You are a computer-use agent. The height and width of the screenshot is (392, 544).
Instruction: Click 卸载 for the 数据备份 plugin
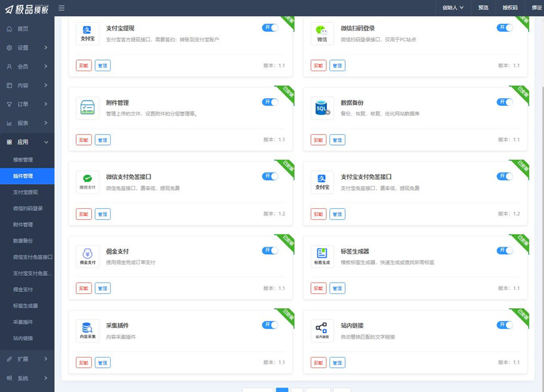318,140
